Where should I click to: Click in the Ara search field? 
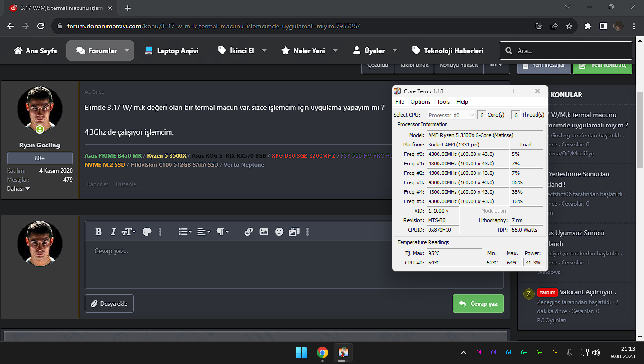(565, 51)
